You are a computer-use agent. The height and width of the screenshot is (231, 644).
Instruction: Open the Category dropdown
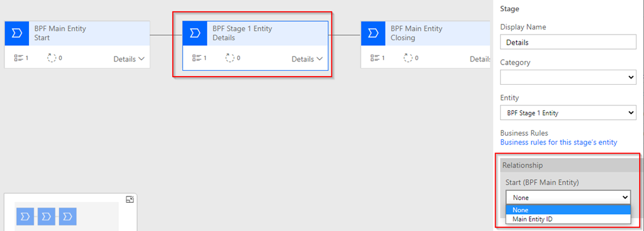(x=568, y=77)
